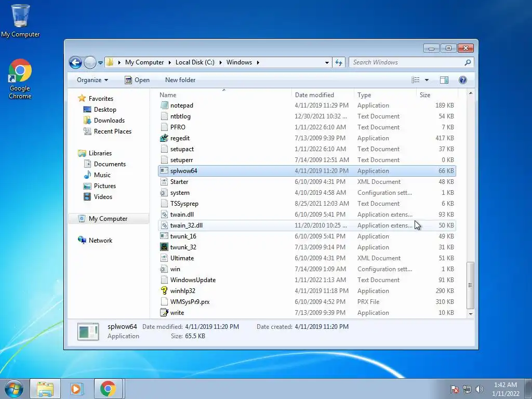The width and height of the screenshot is (532, 399).
Task: Click the New folder button
Action: pyautogui.click(x=180, y=80)
